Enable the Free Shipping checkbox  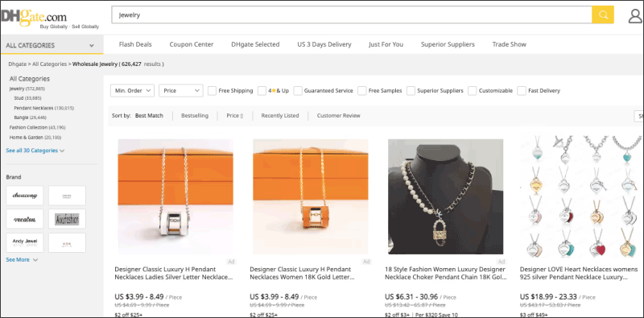click(x=212, y=91)
